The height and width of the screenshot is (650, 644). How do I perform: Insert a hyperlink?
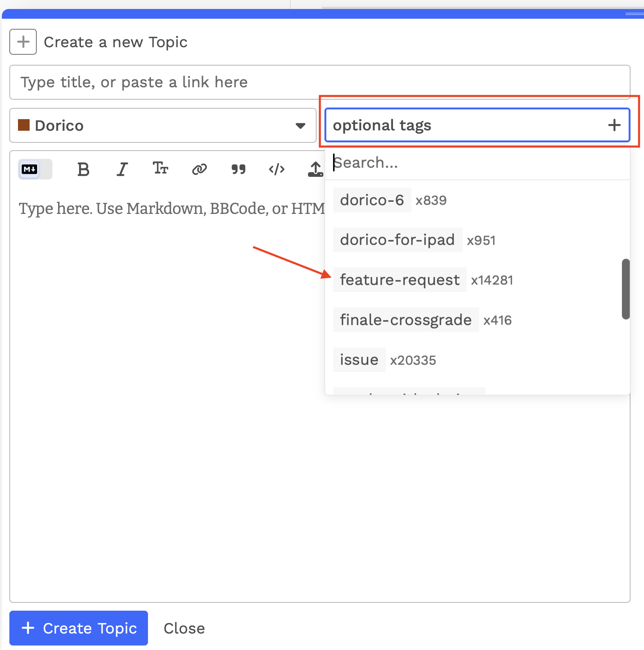click(x=199, y=169)
